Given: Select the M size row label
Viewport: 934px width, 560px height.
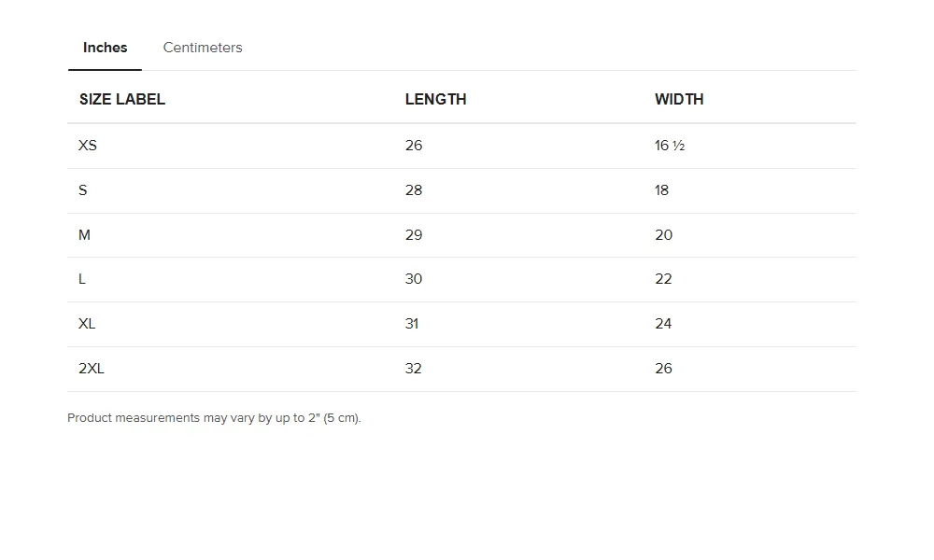Looking at the screenshot, I should (85, 235).
